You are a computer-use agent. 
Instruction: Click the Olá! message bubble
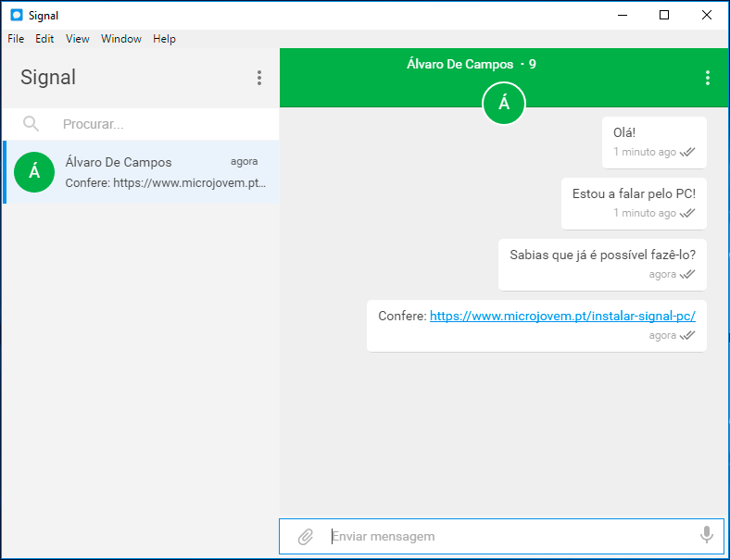click(x=654, y=143)
